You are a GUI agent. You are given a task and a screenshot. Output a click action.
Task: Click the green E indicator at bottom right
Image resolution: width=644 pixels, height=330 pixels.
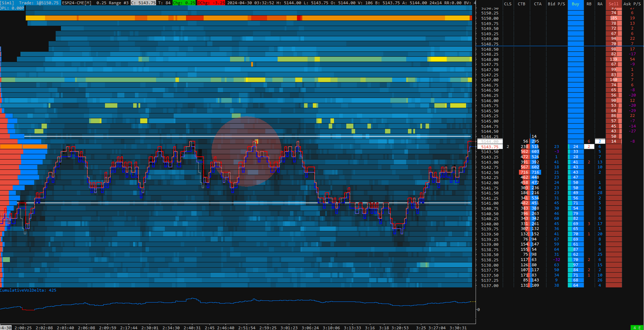point(640,328)
